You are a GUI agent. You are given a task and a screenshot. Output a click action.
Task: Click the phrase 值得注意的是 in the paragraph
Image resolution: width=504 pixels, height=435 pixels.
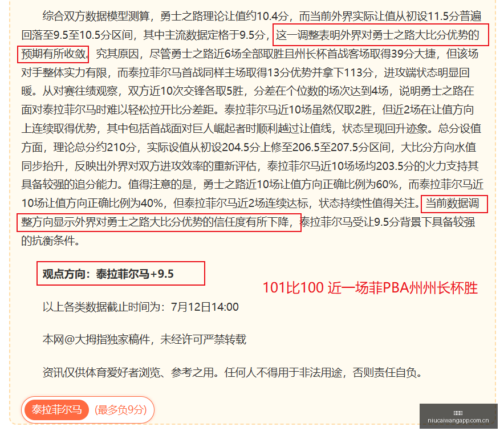coord(160,184)
